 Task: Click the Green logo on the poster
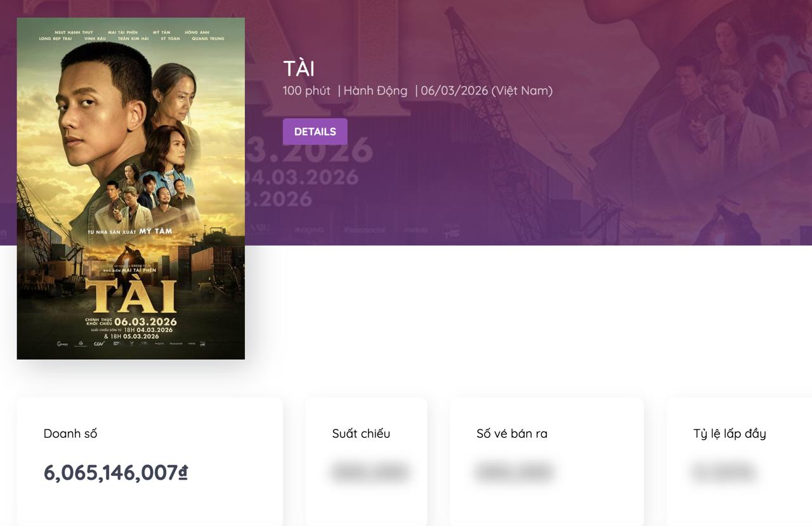pyautogui.click(x=62, y=344)
